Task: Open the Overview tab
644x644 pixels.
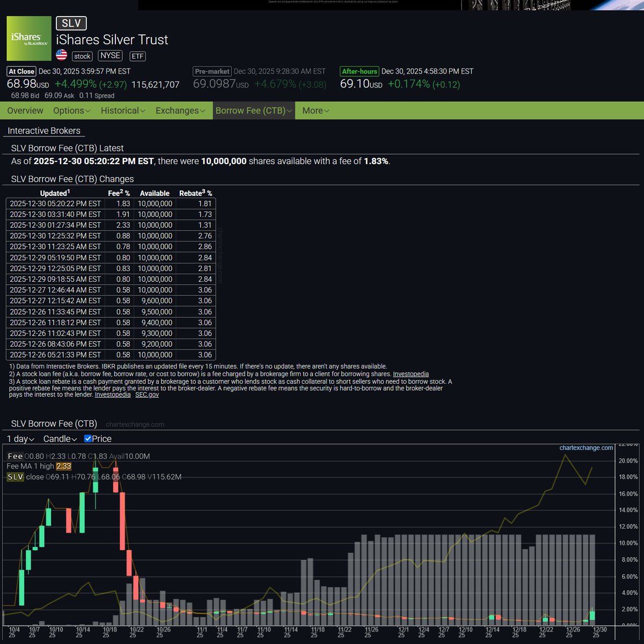Action: pos(25,111)
